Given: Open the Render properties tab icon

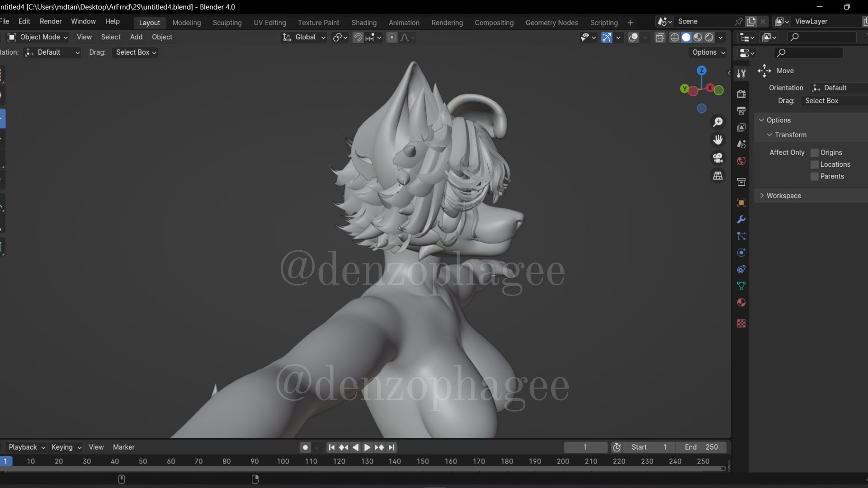Looking at the screenshot, I should (741, 94).
